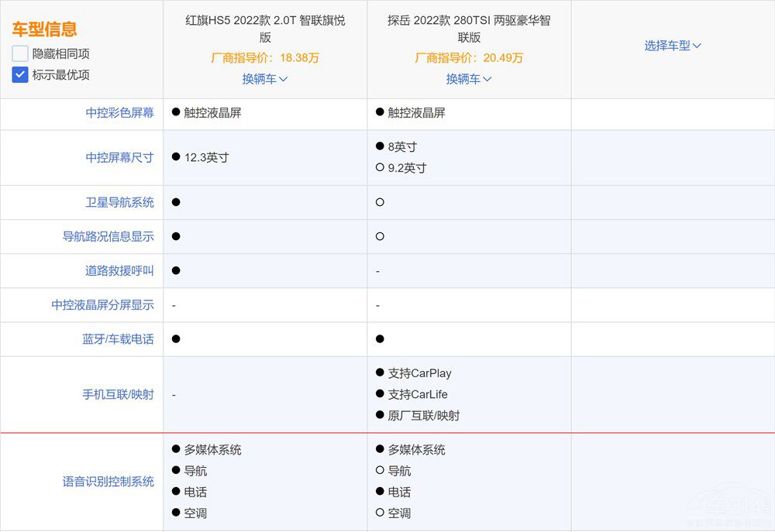Viewport: 775px width, 532px height.
Task: Open the 导航路况信息显示 link
Action: 108,237
